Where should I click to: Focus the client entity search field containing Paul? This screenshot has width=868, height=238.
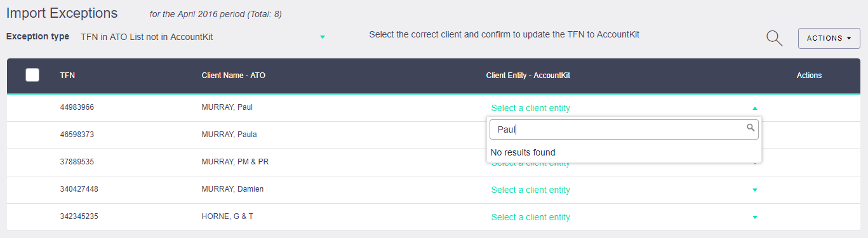624,129
